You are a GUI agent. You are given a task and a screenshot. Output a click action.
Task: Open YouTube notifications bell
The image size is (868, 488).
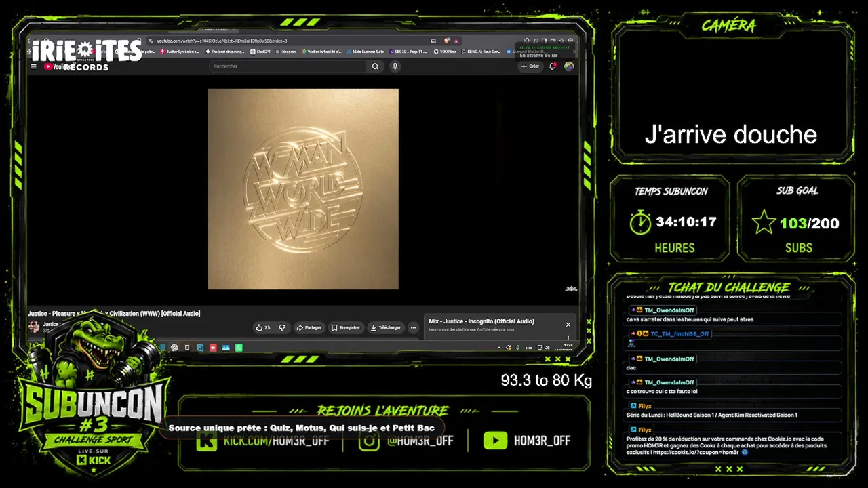pyautogui.click(x=553, y=66)
